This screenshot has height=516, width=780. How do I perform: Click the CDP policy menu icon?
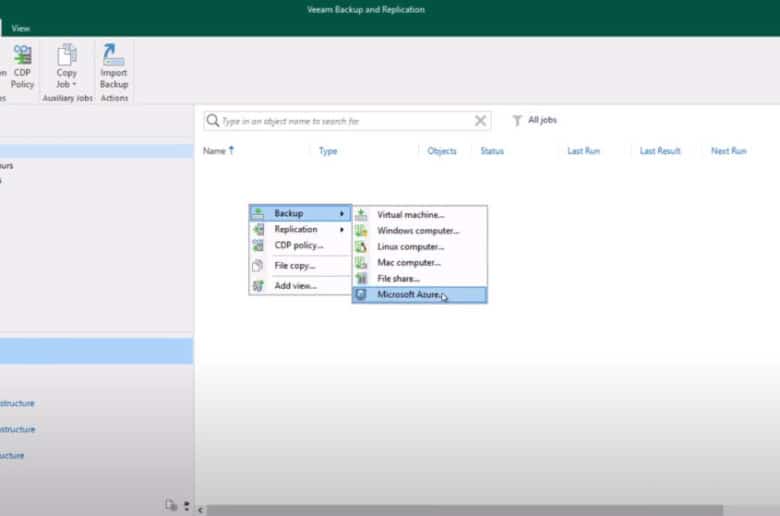258,245
